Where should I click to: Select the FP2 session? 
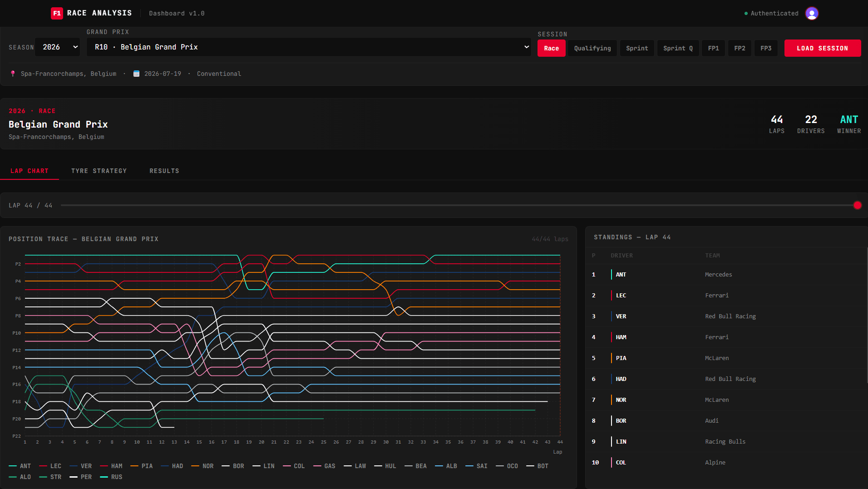[x=740, y=48]
